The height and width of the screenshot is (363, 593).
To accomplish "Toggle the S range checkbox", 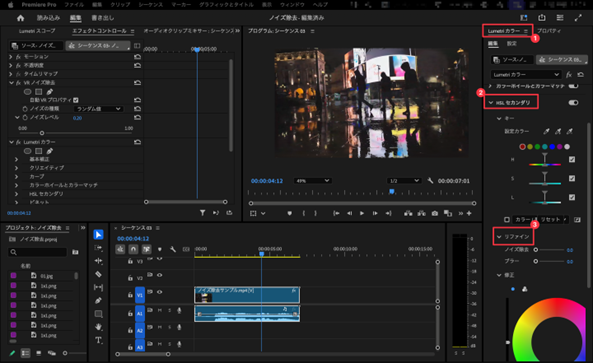I will tap(572, 178).
